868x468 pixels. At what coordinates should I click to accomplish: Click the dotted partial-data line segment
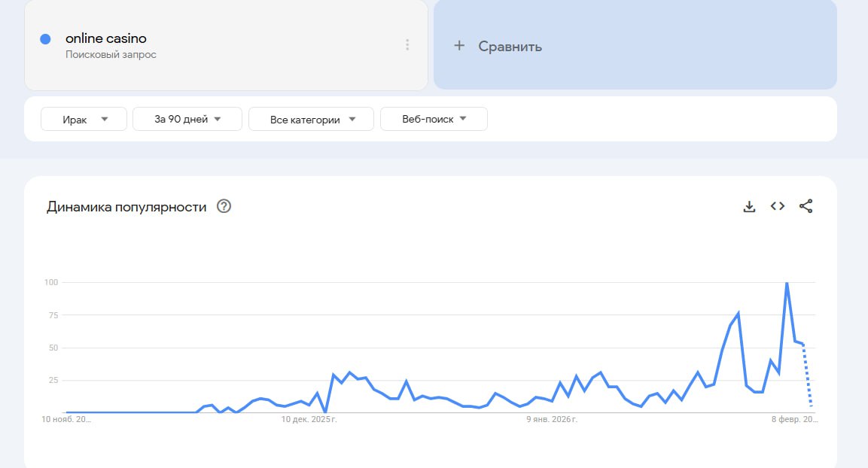point(808,376)
